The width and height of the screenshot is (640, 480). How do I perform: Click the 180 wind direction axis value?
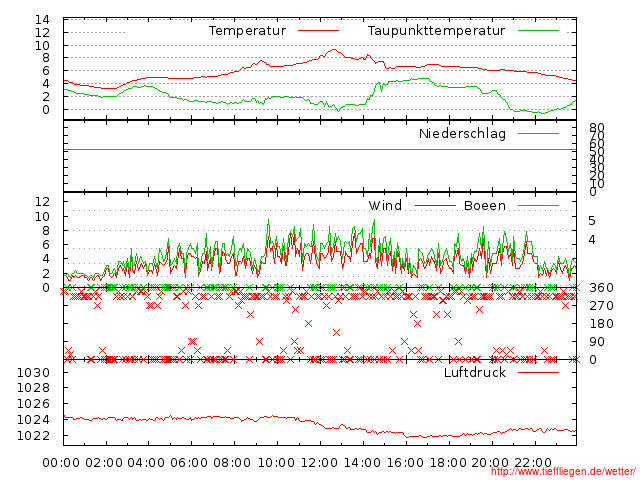(601, 324)
